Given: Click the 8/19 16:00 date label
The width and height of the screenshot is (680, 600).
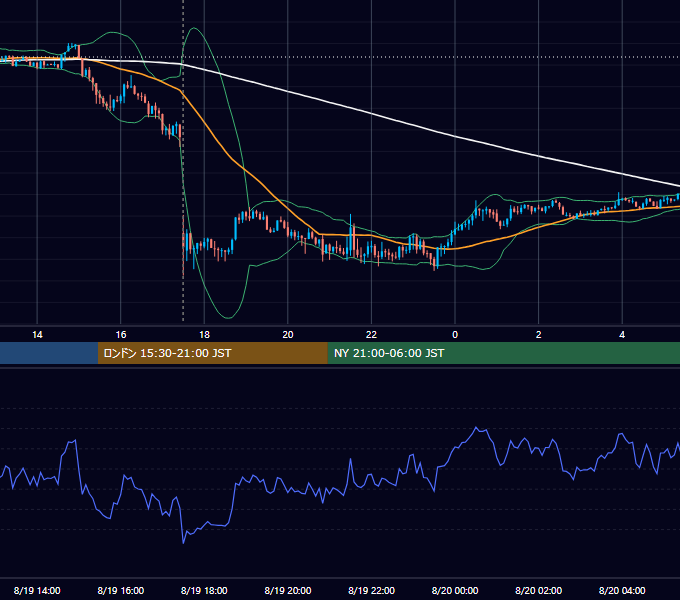Looking at the screenshot, I should (121, 590).
